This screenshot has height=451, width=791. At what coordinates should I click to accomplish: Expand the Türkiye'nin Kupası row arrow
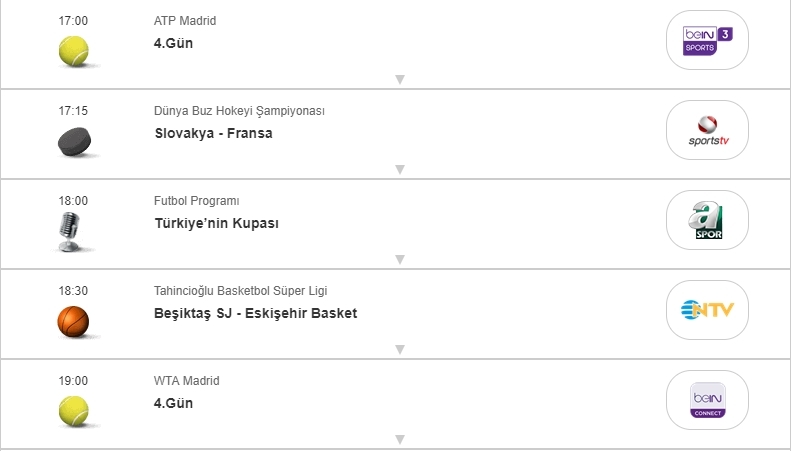tap(399, 260)
